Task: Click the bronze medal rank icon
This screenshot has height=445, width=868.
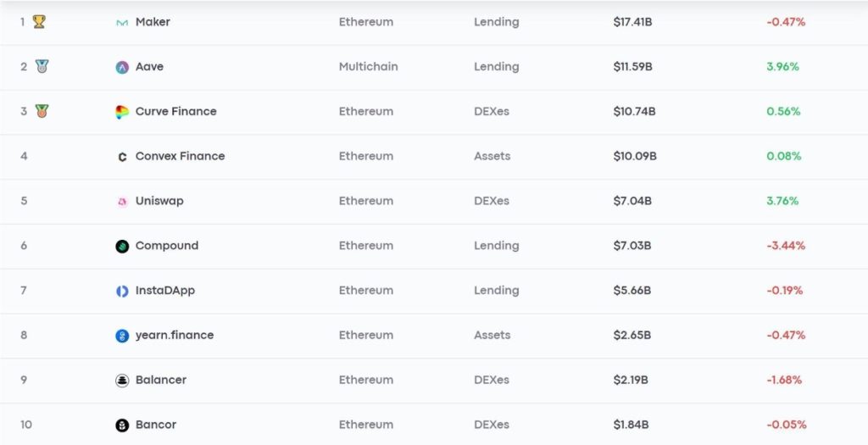Action: 42,111
